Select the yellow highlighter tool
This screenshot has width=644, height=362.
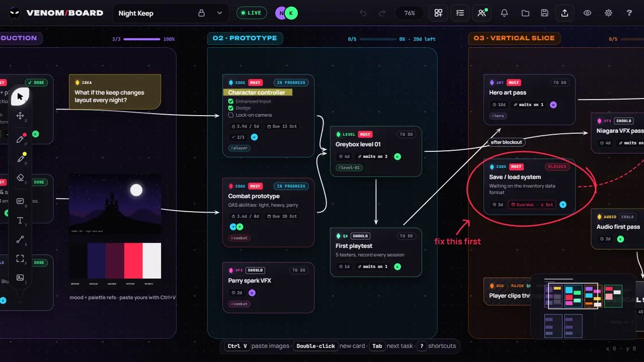(20, 158)
